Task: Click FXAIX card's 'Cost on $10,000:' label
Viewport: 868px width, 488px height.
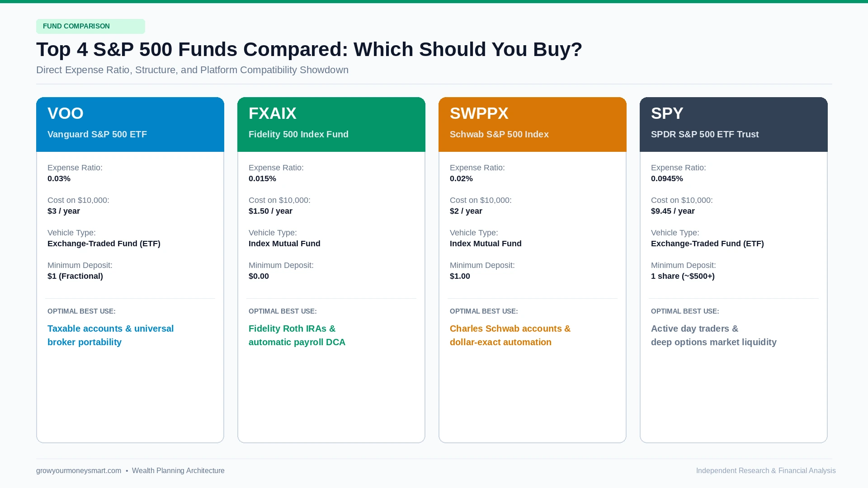Action: [x=279, y=200]
